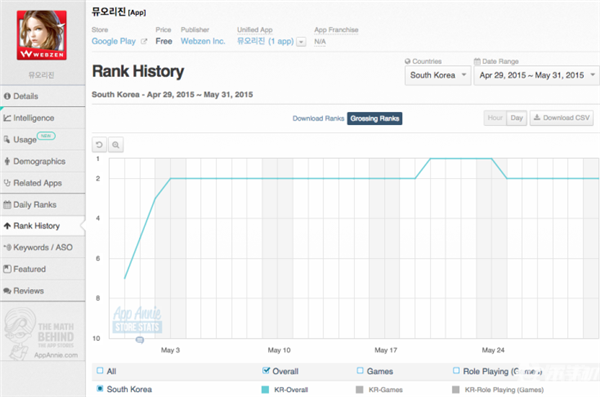Click the chart reset undo icon
600x397 pixels.
tap(99, 145)
